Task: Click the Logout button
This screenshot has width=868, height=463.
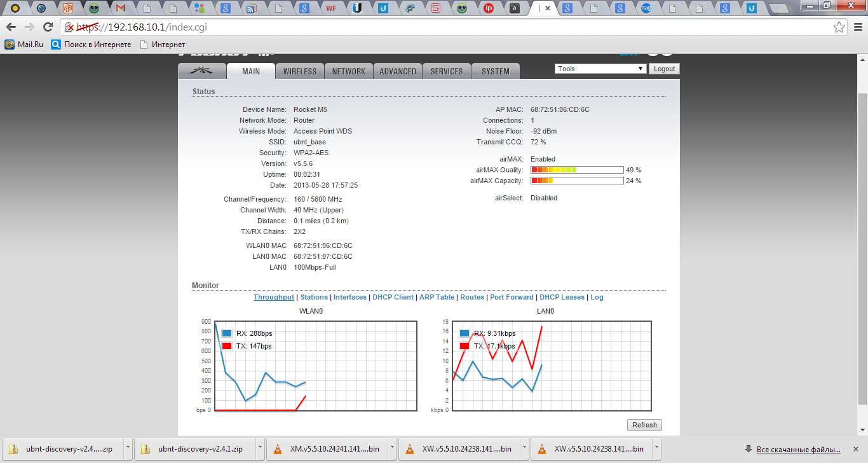Action: pyautogui.click(x=664, y=69)
